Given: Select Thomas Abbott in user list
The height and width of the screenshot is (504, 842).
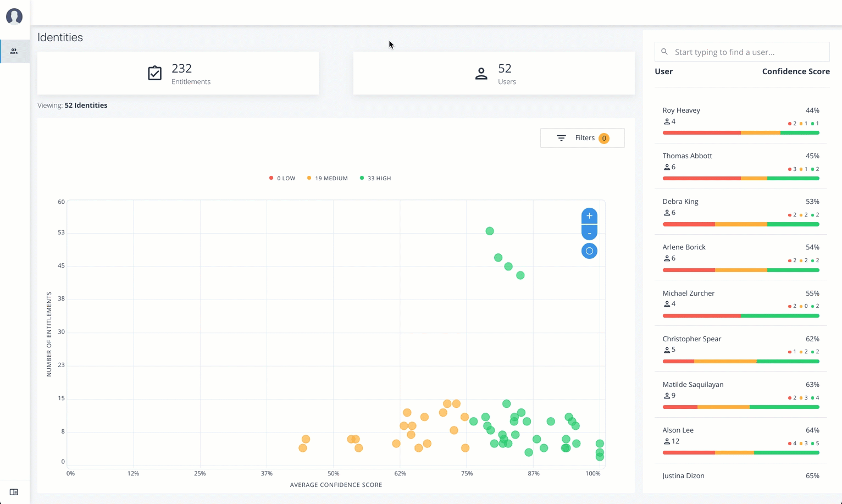Looking at the screenshot, I should click(687, 156).
